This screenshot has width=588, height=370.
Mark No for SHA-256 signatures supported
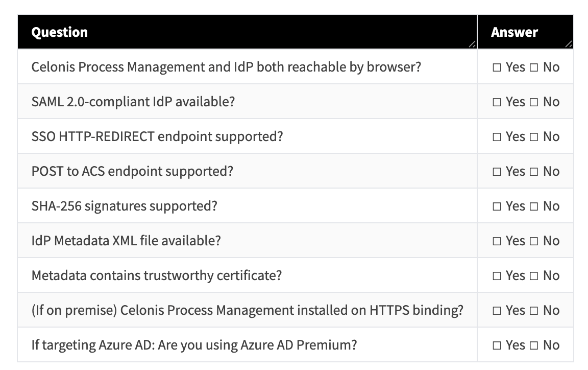(534, 206)
